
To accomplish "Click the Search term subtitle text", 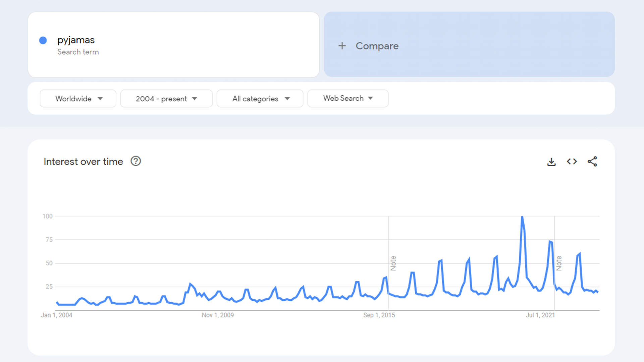I will tap(78, 52).
